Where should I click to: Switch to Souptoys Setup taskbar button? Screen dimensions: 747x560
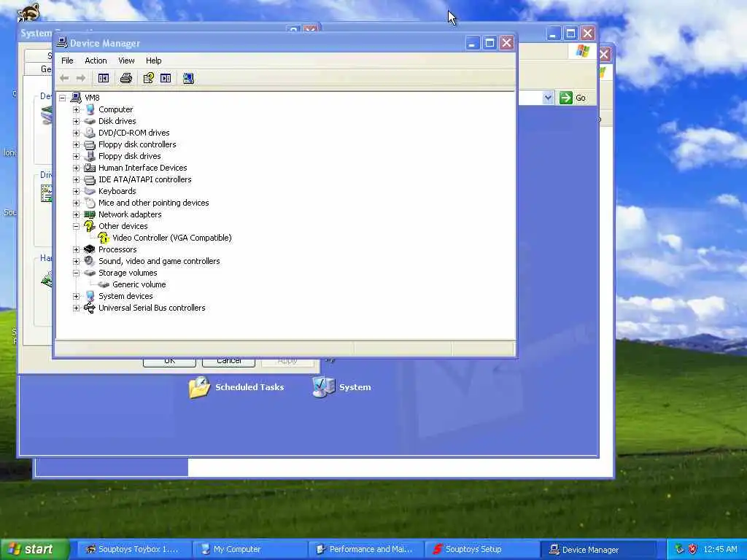point(481,549)
